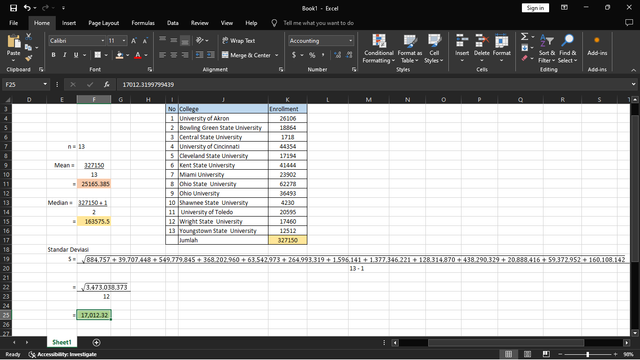The height and width of the screenshot is (360, 640).
Task: Toggle Italic formatting
Action: pyautogui.click(x=64, y=55)
